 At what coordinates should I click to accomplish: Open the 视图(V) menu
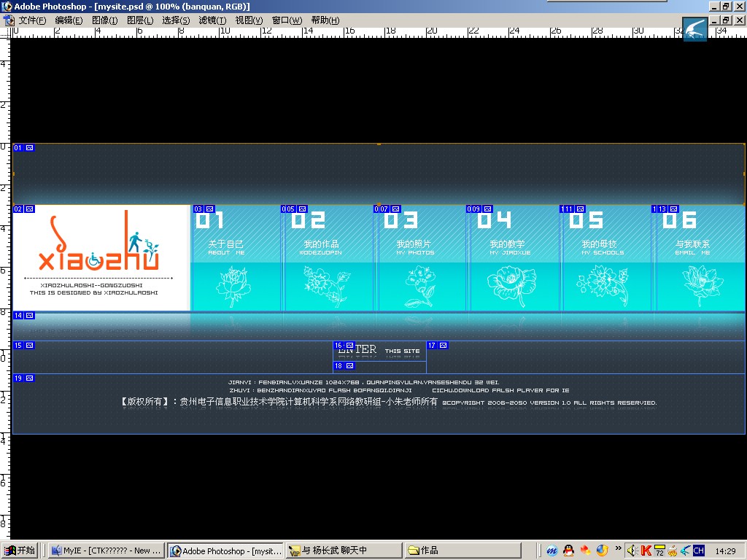click(249, 20)
